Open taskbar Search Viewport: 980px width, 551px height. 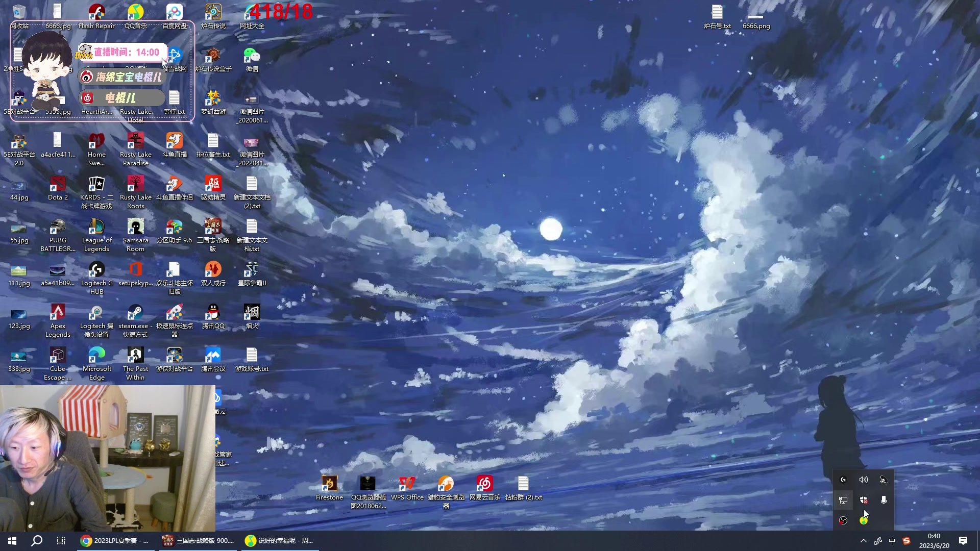pos(37,541)
